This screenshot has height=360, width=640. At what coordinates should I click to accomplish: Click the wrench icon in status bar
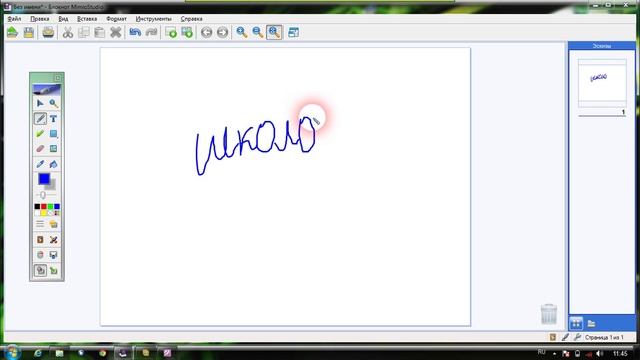[577, 337]
